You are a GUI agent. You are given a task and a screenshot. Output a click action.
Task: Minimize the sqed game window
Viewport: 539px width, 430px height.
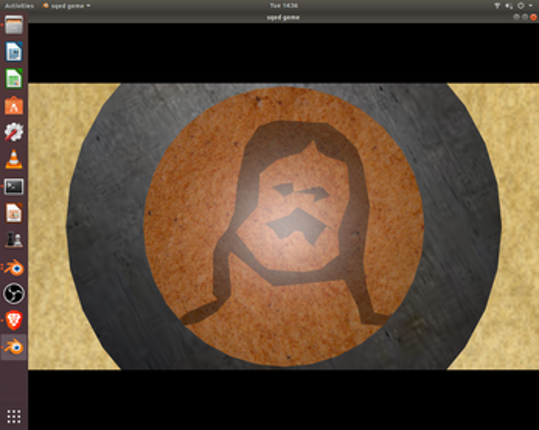tap(516, 17)
